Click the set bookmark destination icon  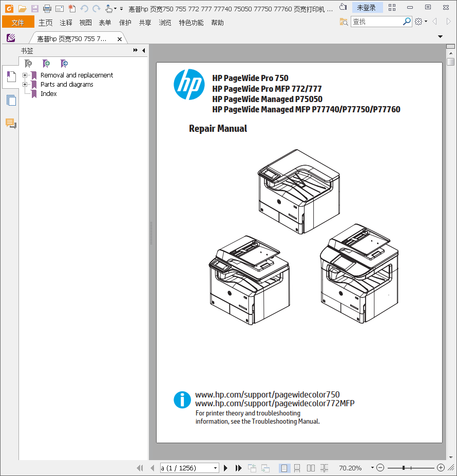tap(64, 64)
